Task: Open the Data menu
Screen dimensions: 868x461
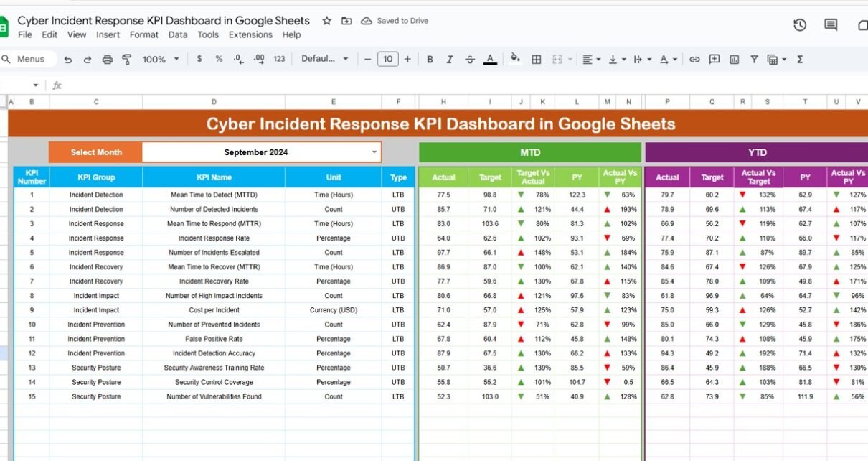Action: pyautogui.click(x=178, y=34)
